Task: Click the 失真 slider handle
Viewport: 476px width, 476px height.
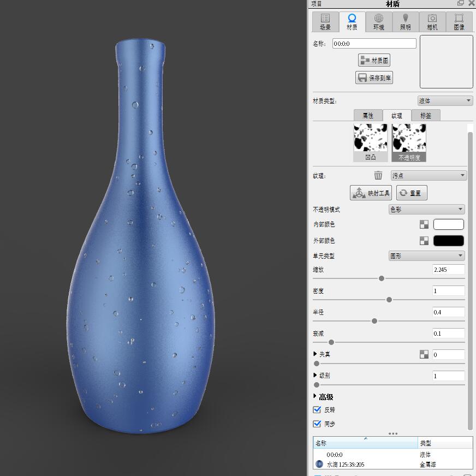Action: pos(317,364)
